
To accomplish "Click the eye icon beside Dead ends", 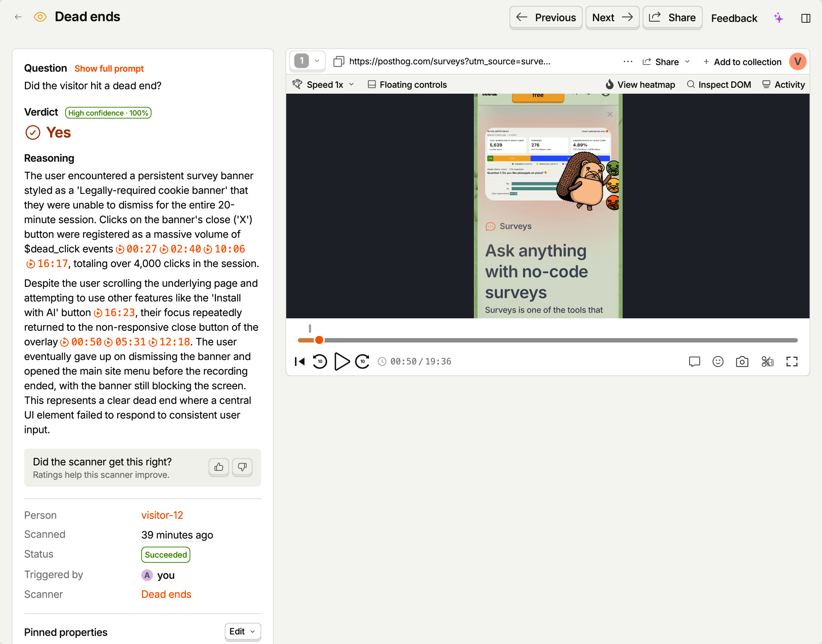I will coord(40,17).
